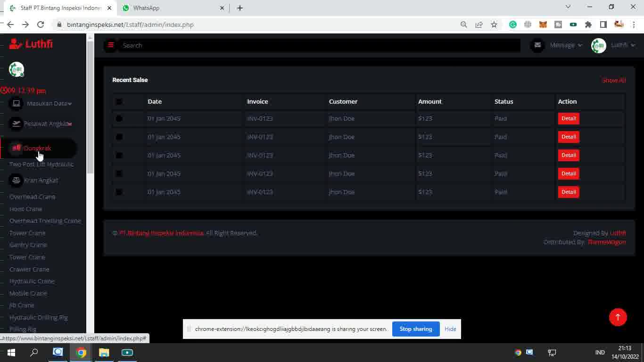644x362 pixels.
Task: Open the Luthfi user profile dropdown
Action: 622,45
